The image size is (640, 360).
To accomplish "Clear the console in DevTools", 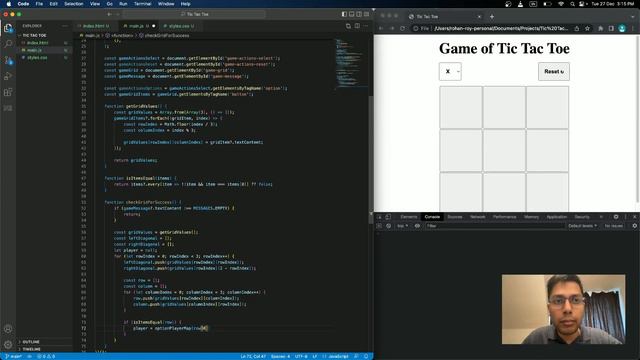I will (388, 226).
